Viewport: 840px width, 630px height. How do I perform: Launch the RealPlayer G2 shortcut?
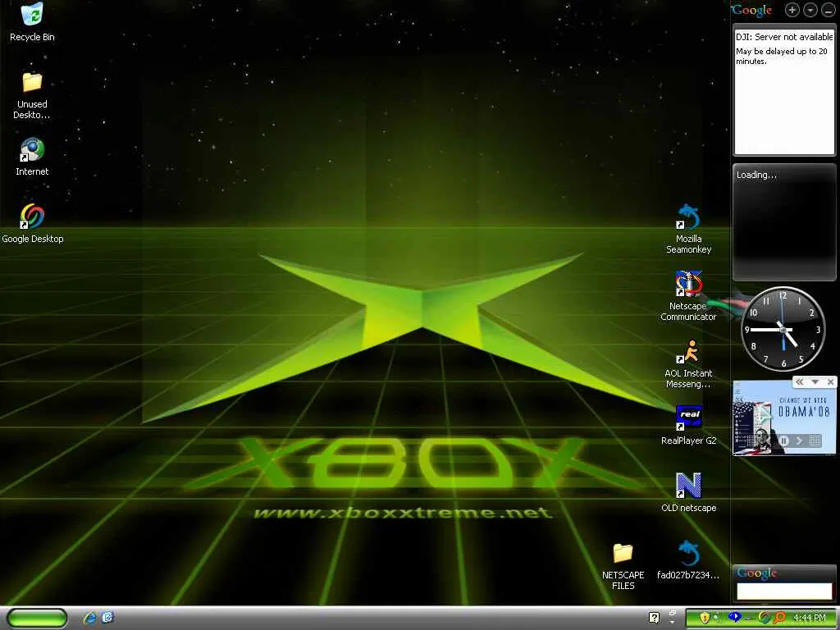tap(688, 418)
